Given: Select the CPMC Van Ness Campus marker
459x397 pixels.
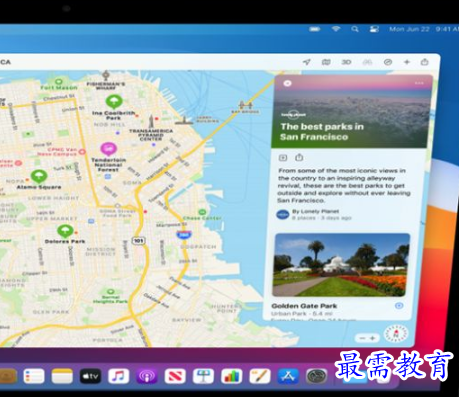Looking at the screenshot, I should 82,152.
